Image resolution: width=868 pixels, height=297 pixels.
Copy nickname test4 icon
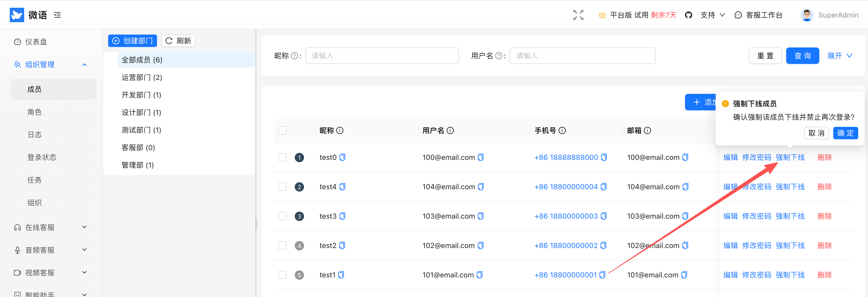point(342,187)
